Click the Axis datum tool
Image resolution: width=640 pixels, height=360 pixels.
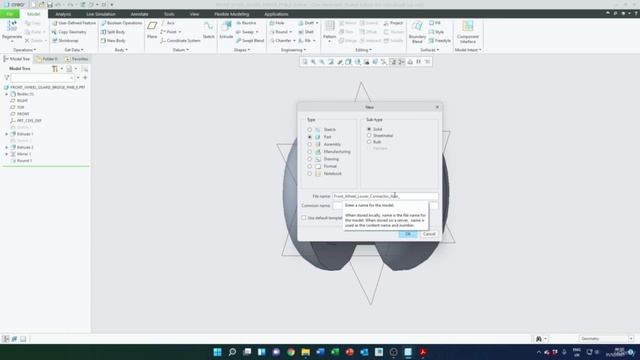pyautogui.click(x=167, y=23)
